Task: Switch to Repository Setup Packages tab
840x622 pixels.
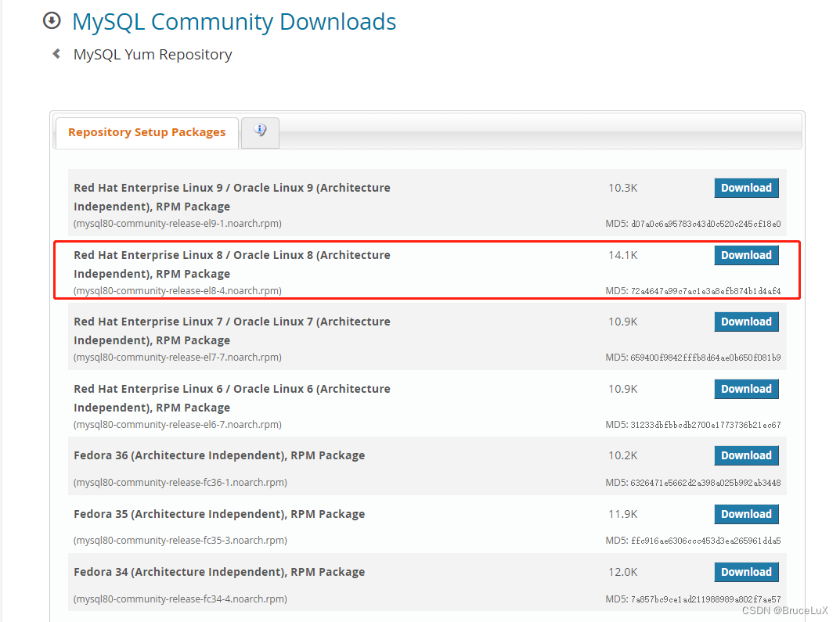Action: pyautogui.click(x=146, y=132)
